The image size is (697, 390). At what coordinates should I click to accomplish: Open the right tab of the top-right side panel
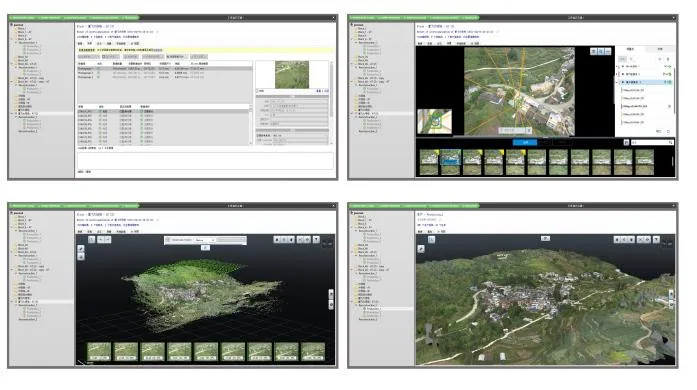(x=660, y=49)
